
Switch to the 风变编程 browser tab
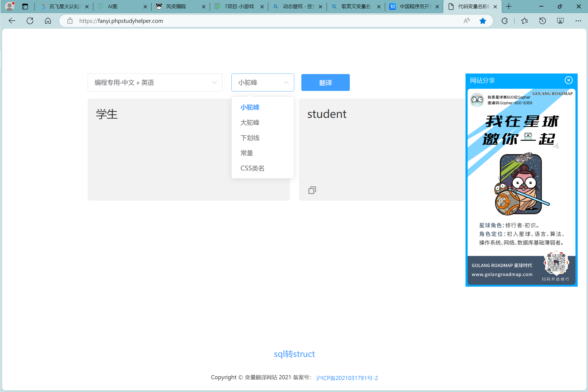click(176, 7)
